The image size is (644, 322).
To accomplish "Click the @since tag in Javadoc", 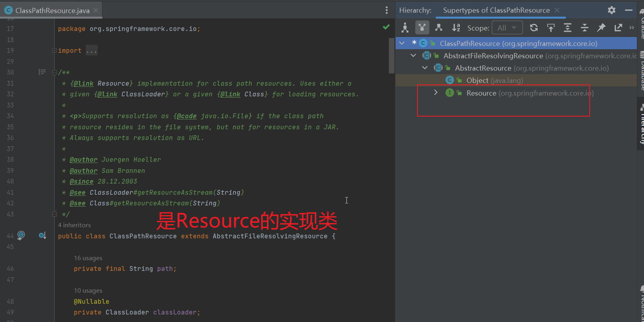I will (x=82, y=181).
